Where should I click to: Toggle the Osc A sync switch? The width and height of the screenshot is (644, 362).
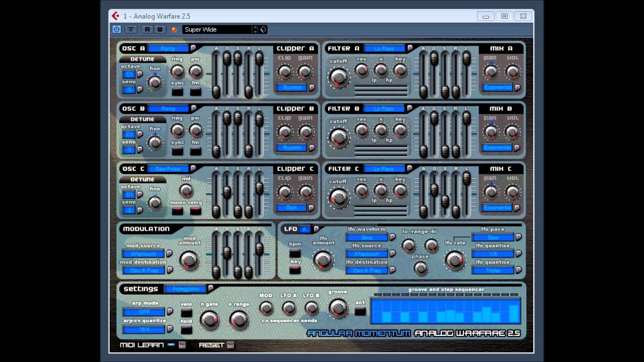pyautogui.click(x=178, y=92)
